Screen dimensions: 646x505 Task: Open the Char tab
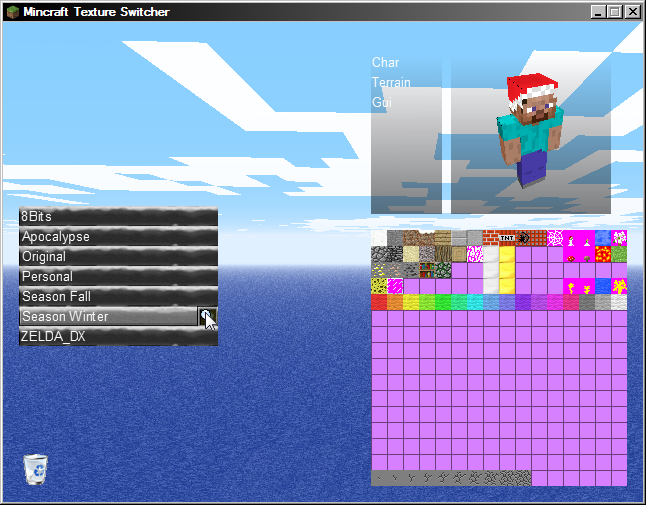(385, 63)
